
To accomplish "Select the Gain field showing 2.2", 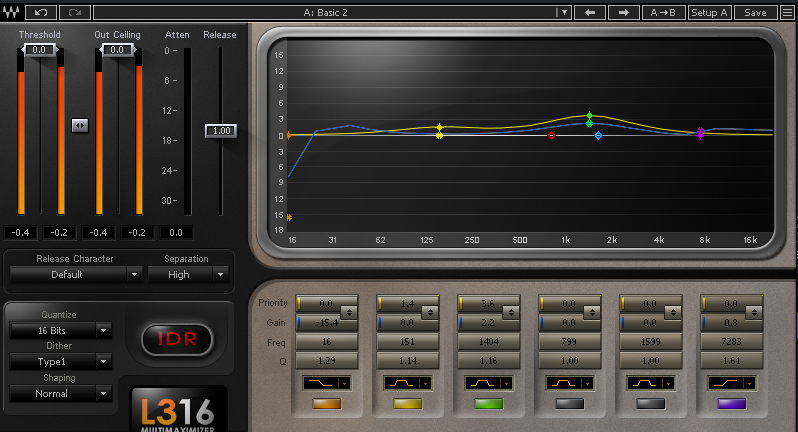I will [x=488, y=323].
